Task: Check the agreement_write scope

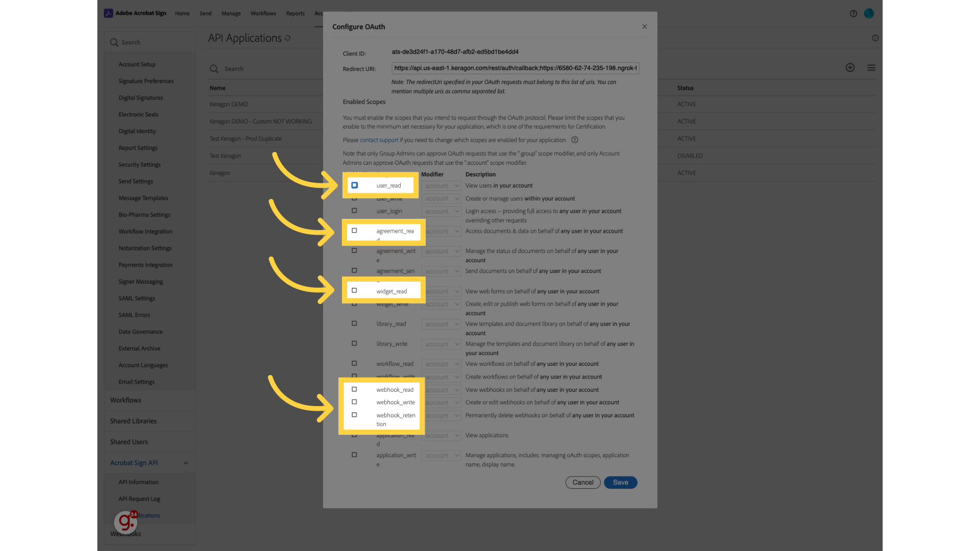Action: click(x=354, y=251)
